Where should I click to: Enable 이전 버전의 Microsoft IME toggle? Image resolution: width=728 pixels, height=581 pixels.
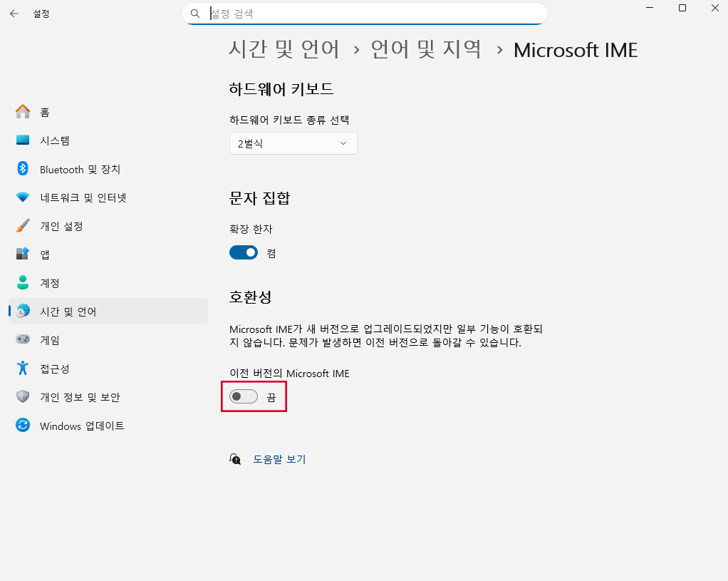pyautogui.click(x=244, y=396)
